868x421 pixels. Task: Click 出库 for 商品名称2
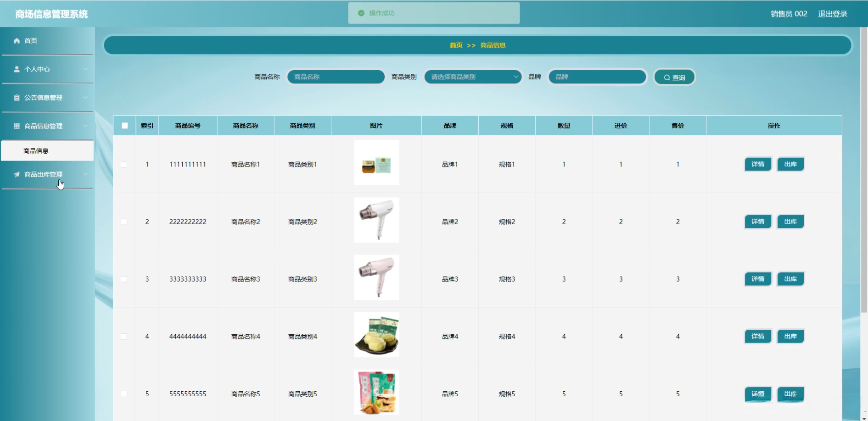click(x=790, y=222)
